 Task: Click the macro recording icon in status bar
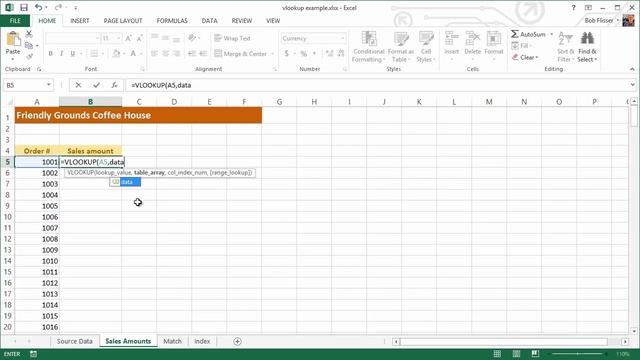click(x=33, y=354)
